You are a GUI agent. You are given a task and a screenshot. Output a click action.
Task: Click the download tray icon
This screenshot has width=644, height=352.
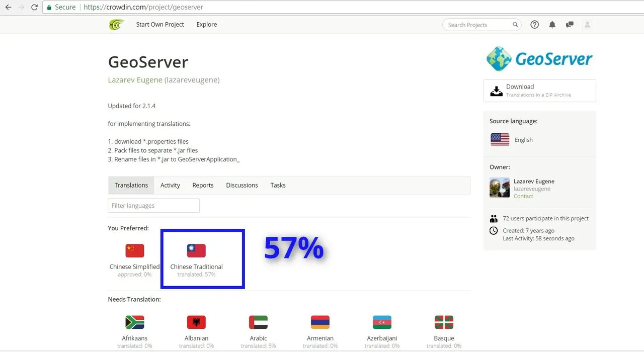click(x=496, y=91)
